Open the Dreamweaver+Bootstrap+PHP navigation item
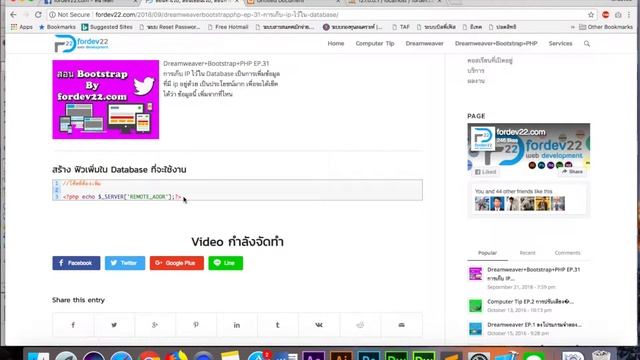This screenshot has width=640, height=360. coord(496,43)
